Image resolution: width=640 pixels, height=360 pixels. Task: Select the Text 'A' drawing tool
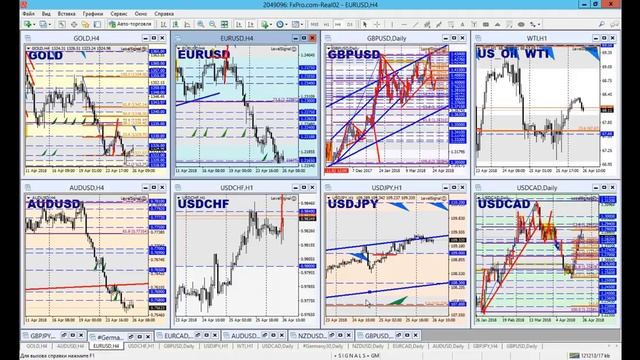click(x=462, y=24)
